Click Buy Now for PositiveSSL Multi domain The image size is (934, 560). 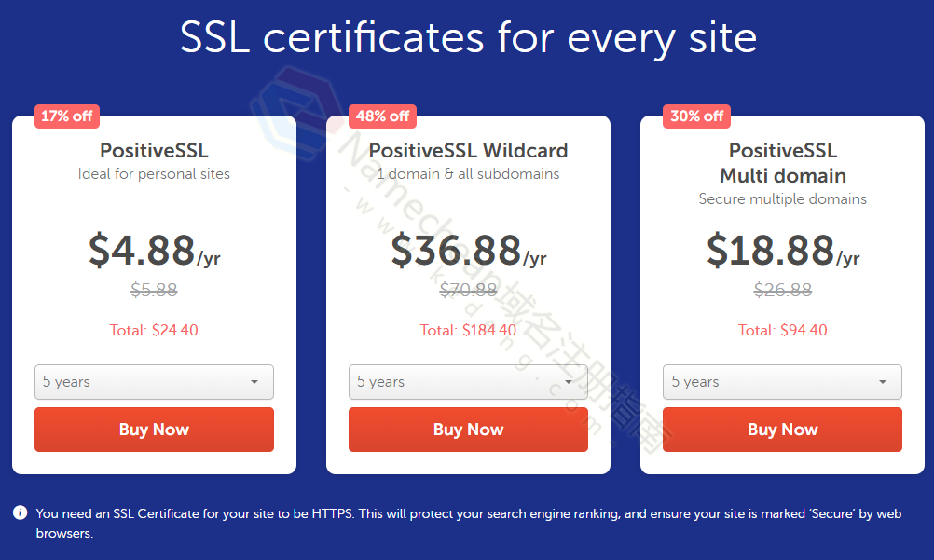pos(782,430)
